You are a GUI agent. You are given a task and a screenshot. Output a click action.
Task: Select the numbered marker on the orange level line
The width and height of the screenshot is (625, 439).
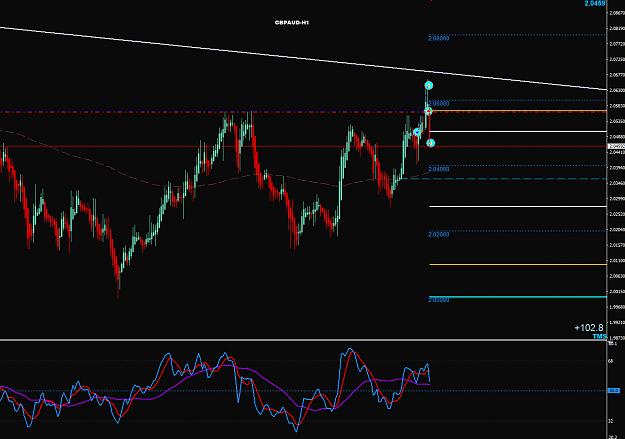(428, 111)
